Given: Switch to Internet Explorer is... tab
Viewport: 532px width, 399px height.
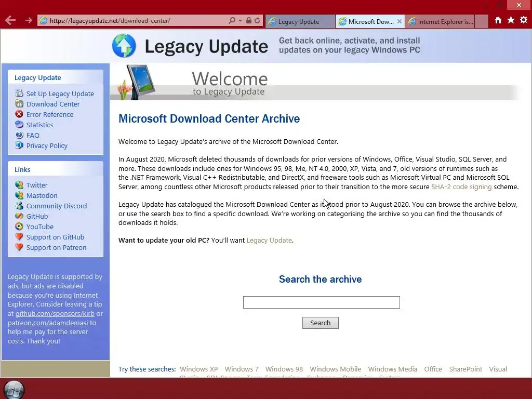Looking at the screenshot, I should click(x=440, y=21).
